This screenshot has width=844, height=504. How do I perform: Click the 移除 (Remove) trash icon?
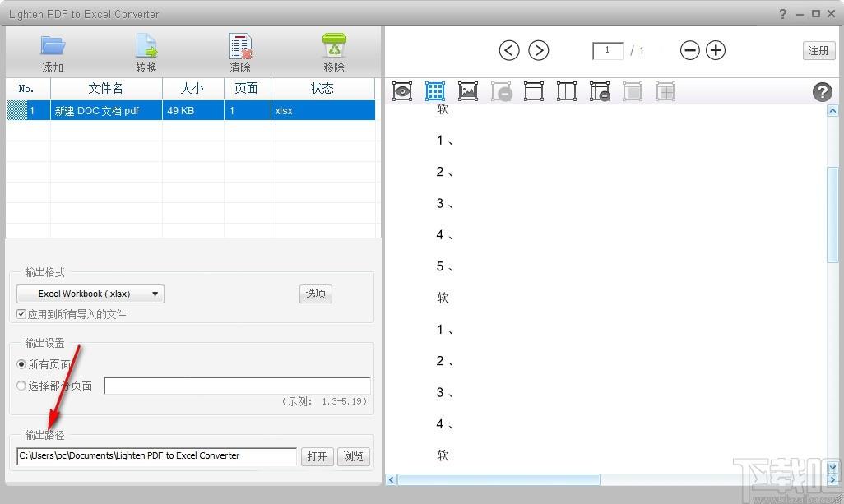click(x=334, y=46)
